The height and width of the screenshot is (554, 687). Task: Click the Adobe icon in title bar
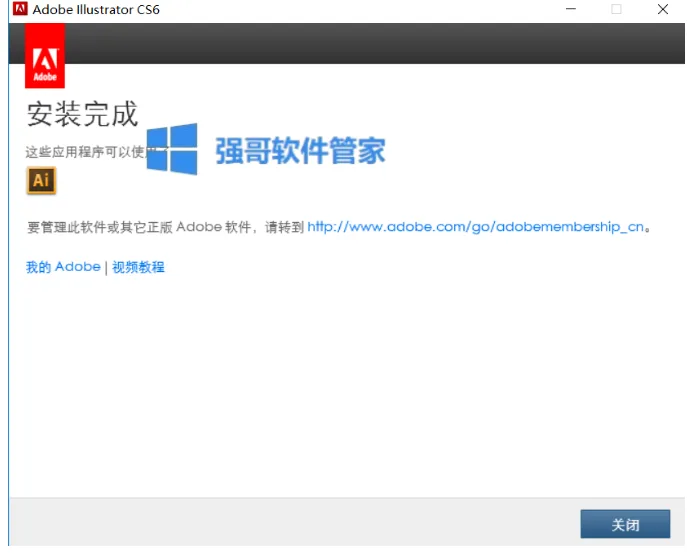click(x=20, y=9)
